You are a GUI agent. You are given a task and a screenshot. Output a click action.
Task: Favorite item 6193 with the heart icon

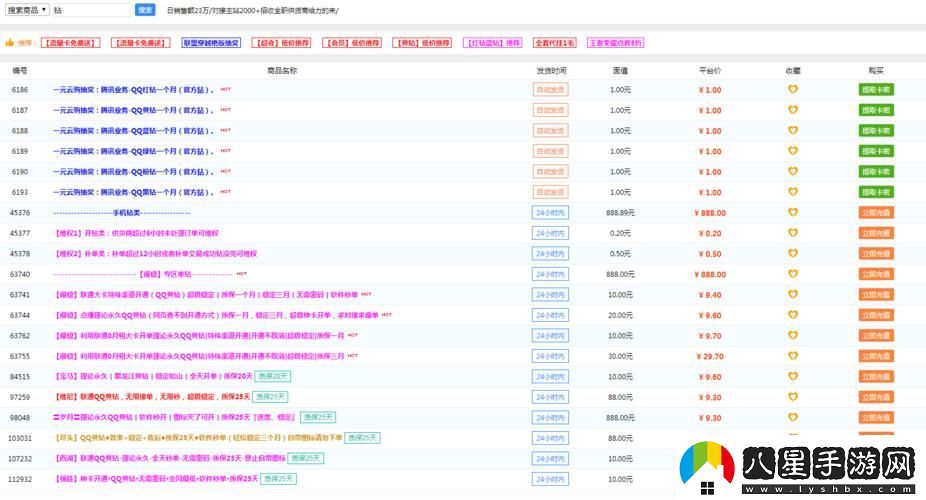tap(793, 192)
